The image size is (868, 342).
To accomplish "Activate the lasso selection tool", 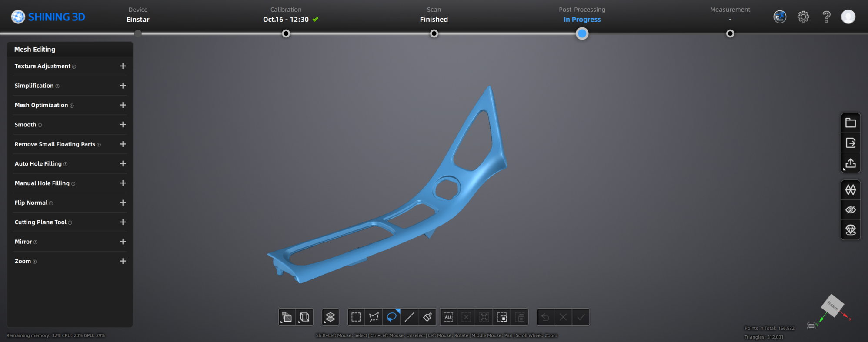I will [391, 317].
